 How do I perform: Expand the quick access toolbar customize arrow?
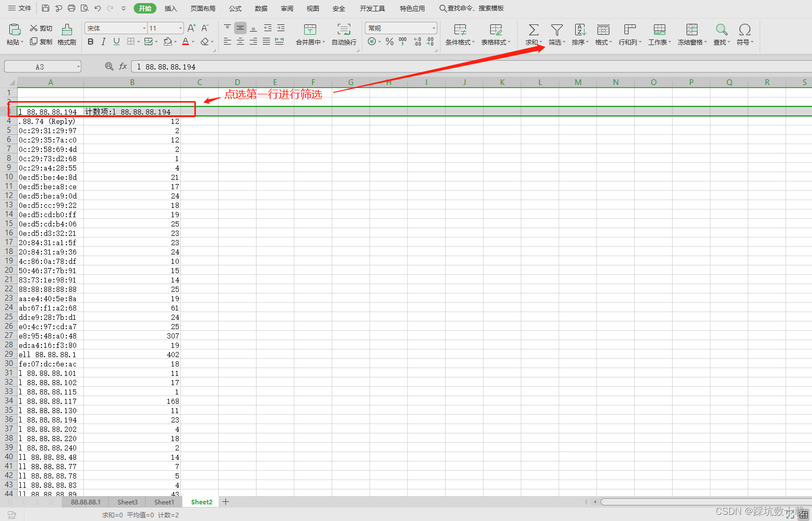pyautogui.click(x=123, y=8)
